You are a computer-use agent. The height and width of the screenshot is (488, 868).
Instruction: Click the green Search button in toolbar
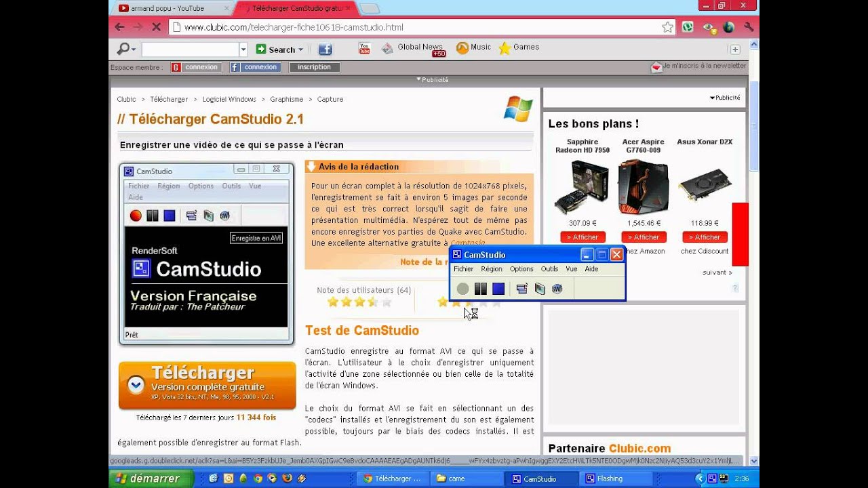tap(275, 49)
